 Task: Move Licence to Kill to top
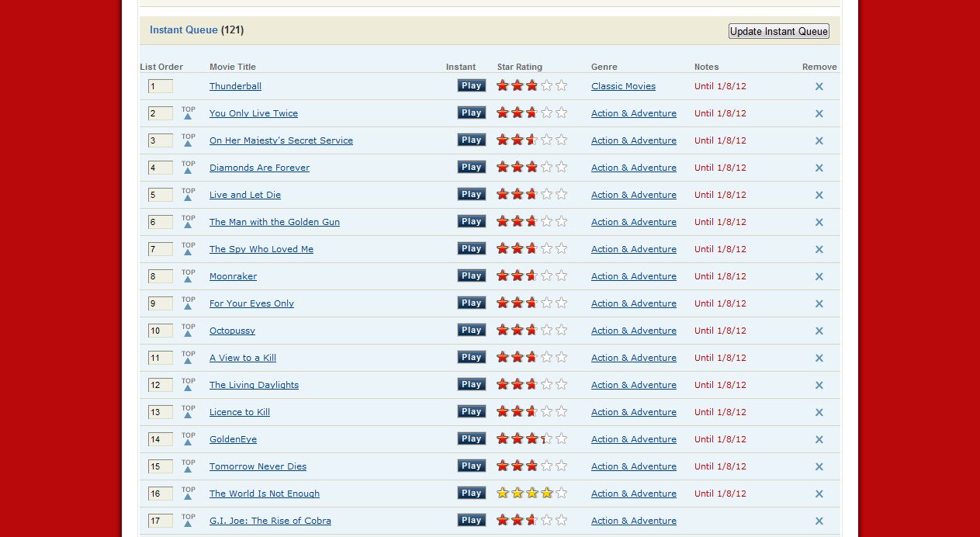point(188,412)
